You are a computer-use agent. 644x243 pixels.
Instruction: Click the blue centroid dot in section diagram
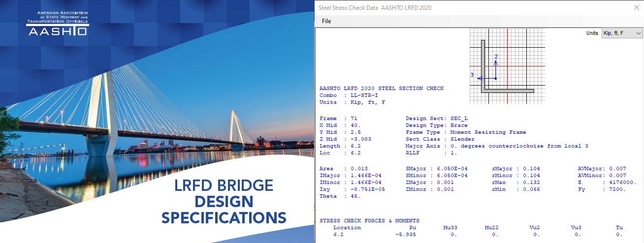point(496,78)
